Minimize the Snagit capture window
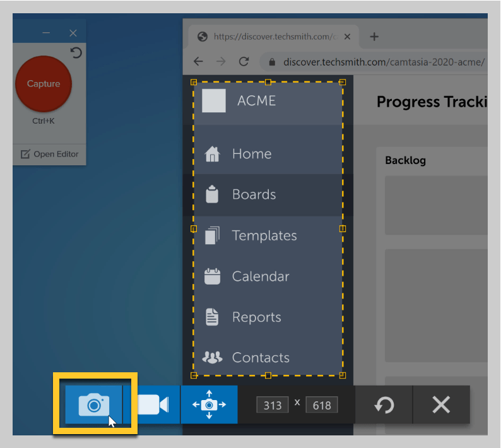The width and height of the screenshot is (501, 448). [x=46, y=33]
